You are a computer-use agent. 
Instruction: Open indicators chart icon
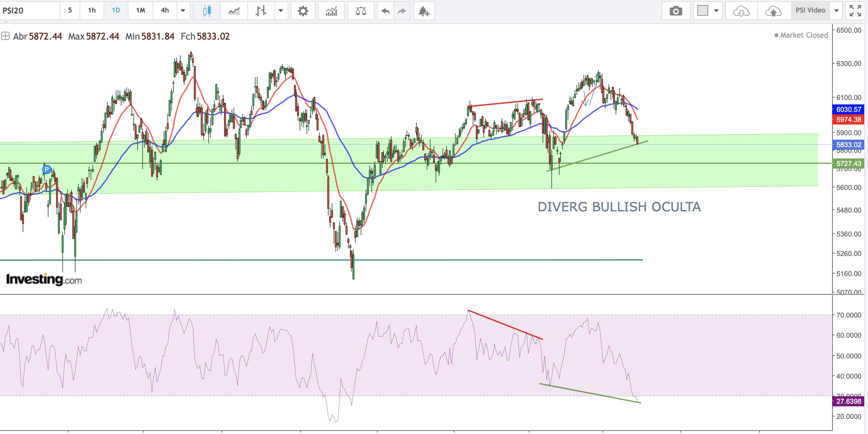331,11
